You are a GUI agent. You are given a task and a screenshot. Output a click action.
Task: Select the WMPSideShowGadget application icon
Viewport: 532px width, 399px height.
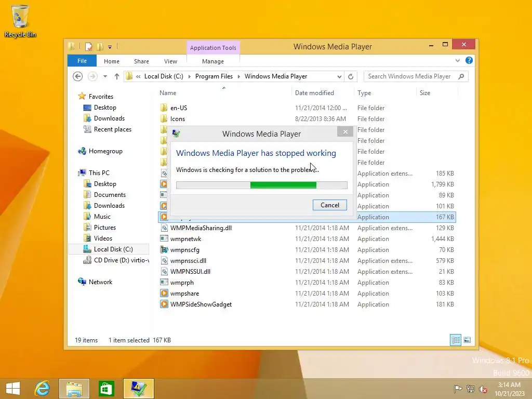(164, 304)
